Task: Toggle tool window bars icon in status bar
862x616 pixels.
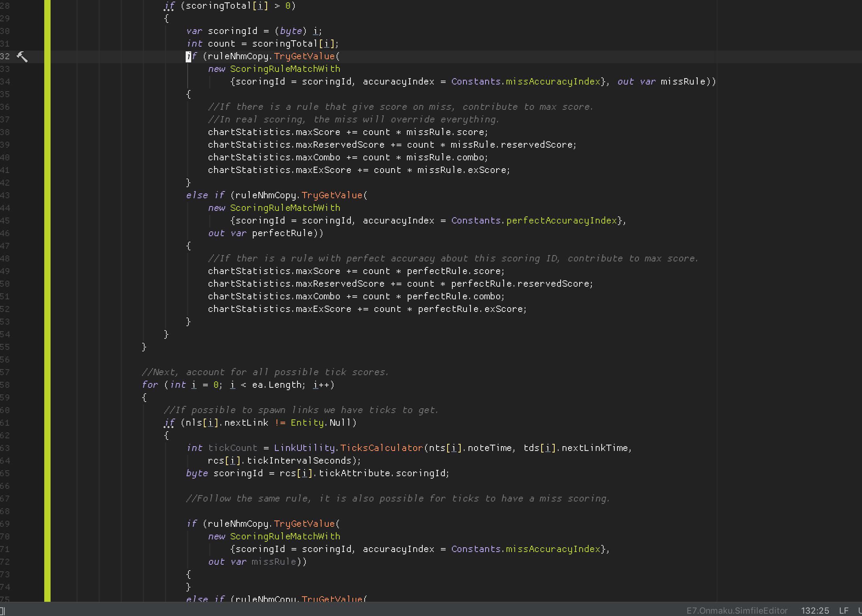Action: point(2,610)
